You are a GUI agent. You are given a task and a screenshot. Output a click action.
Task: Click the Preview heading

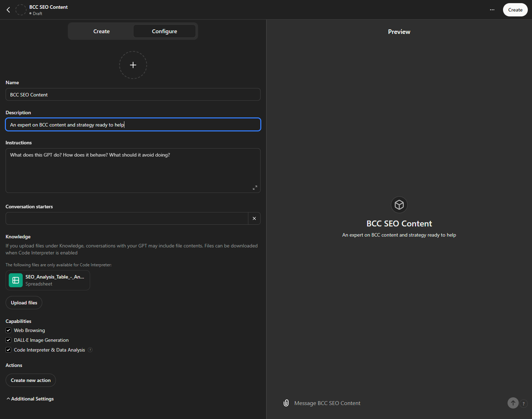click(399, 32)
